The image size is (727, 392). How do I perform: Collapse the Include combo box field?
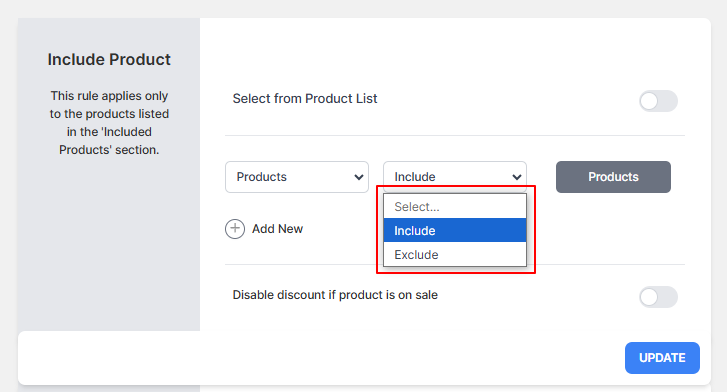point(455,177)
